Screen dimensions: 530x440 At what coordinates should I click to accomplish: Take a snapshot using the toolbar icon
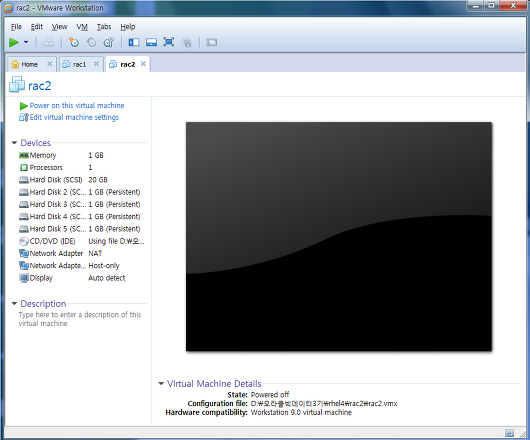point(74,42)
